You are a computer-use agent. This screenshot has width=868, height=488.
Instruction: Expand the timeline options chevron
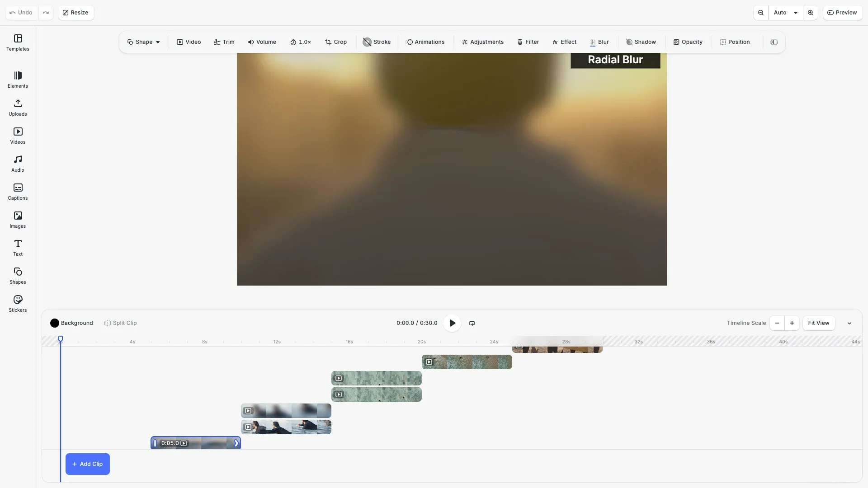(x=849, y=323)
